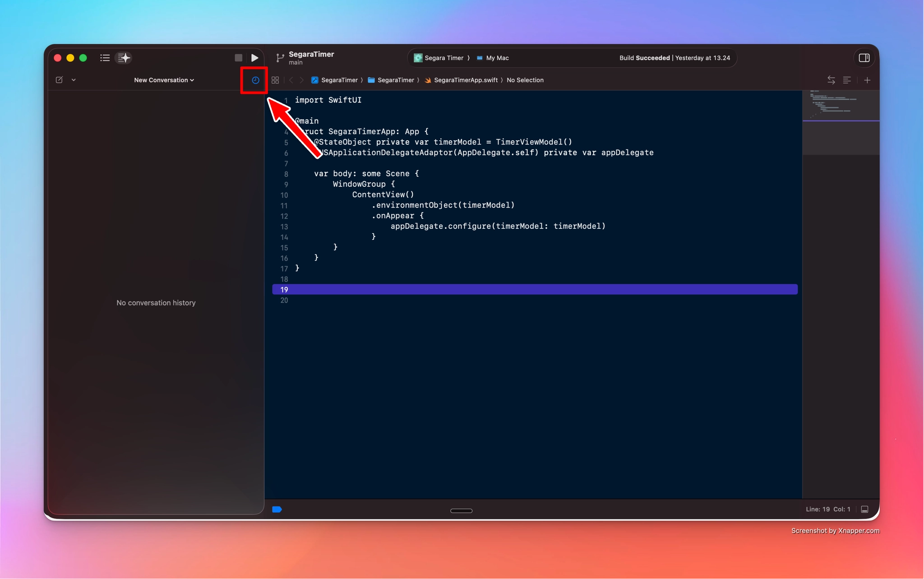The image size is (924, 579).
Task: Click the minimap code overview
Action: pyautogui.click(x=841, y=122)
